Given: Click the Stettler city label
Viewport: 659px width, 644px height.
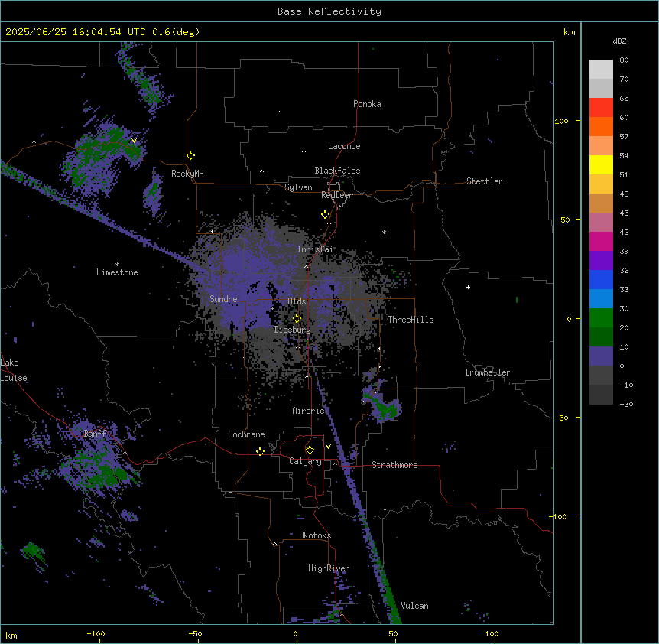Looking at the screenshot, I should [485, 181].
